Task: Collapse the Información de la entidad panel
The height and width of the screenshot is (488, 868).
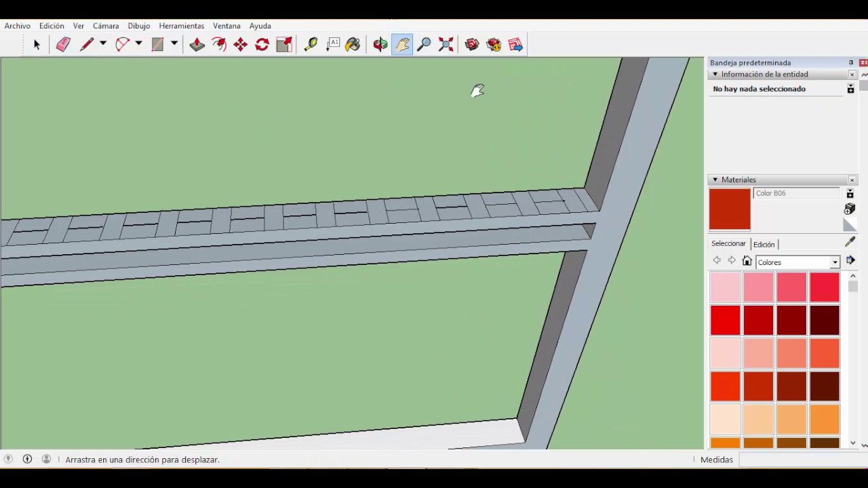Action: (x=715, y=75)
